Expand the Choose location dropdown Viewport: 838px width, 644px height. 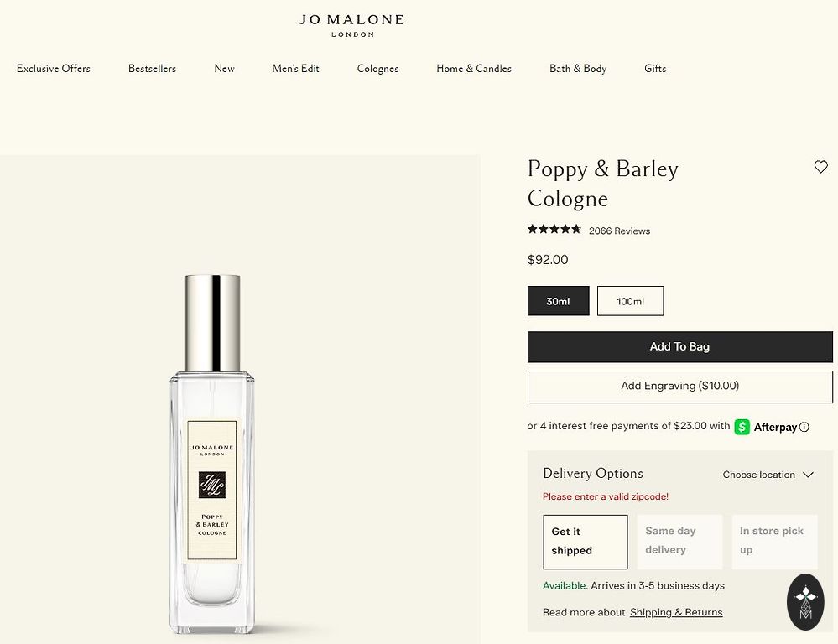click(x=768, y=475)
